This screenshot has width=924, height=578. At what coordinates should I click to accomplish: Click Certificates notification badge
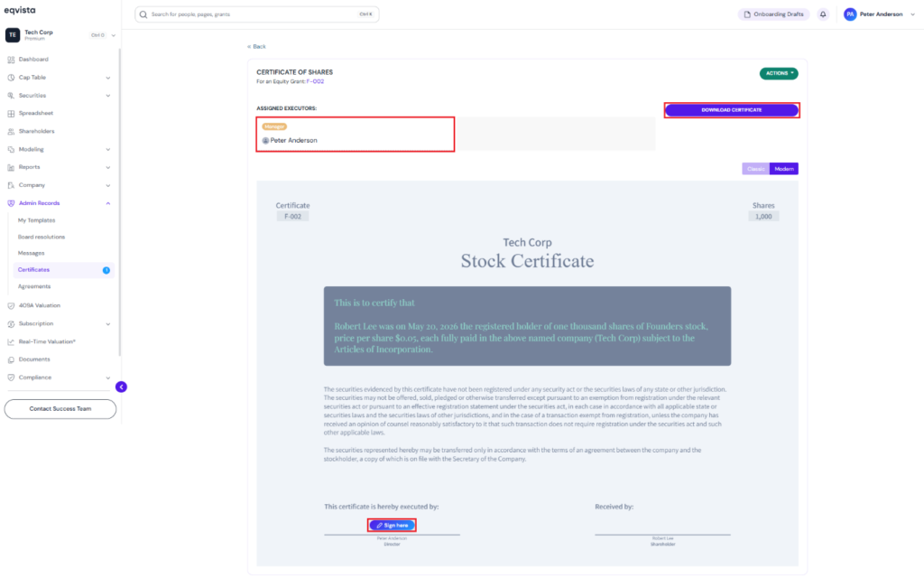point(106,270)
